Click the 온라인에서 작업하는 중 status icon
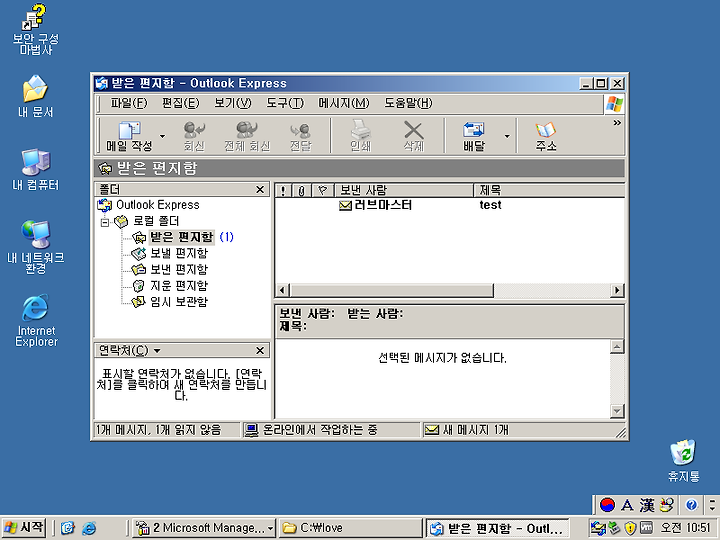This screenshot has height=540, width=720. pyautogui.click(x=251, y=430)
